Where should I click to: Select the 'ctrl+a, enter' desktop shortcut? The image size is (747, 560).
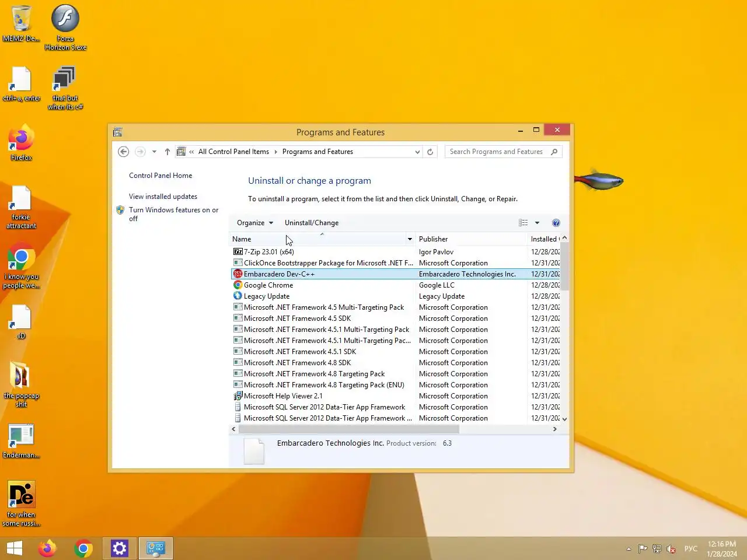21,85
